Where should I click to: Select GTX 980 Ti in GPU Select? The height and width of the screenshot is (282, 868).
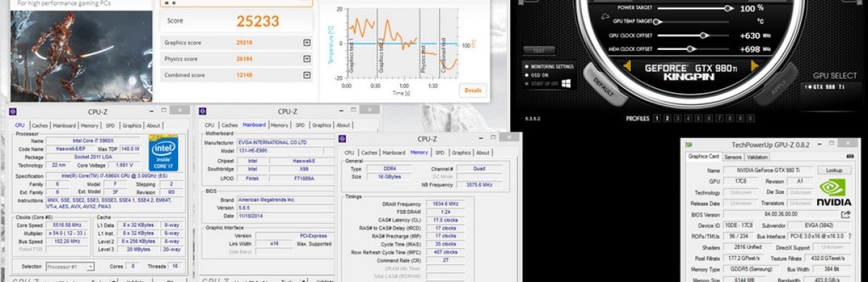[826, 87]
